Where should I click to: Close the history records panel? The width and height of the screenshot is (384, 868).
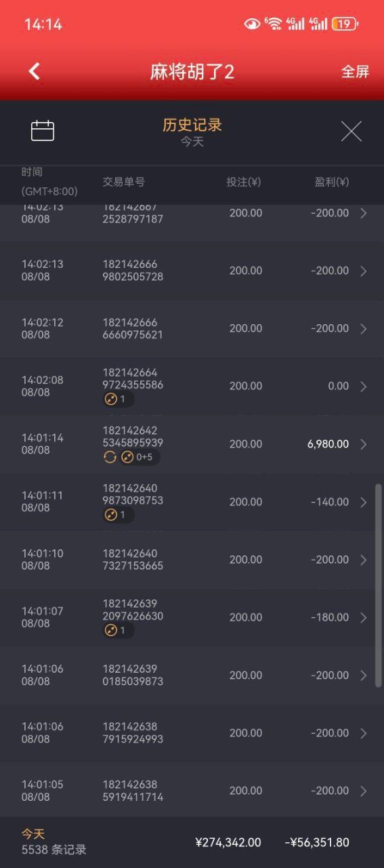pyautogui.click(x=351, y=131)
